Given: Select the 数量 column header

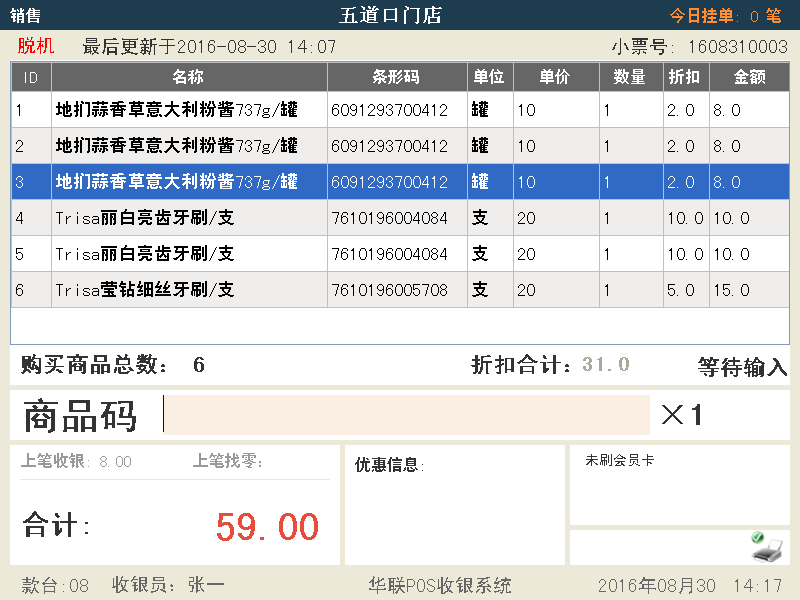Looking at the screenshot, I should pos(631,77).
